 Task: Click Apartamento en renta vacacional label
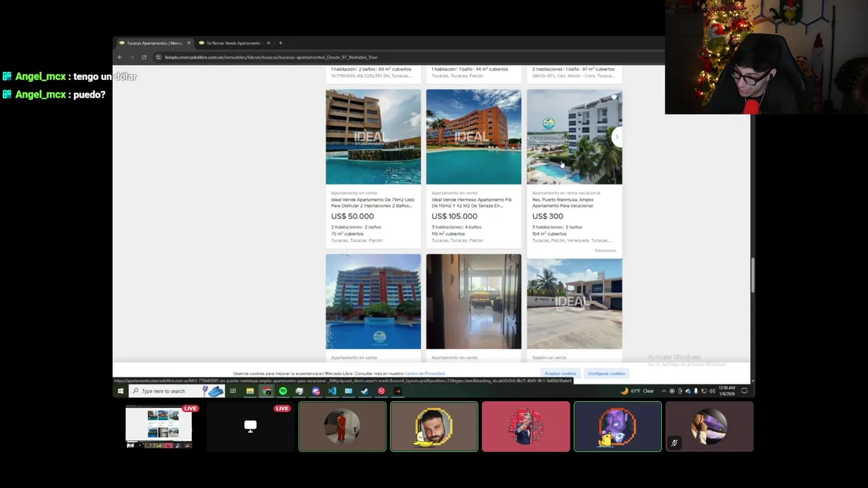click(x=566, y=193)
